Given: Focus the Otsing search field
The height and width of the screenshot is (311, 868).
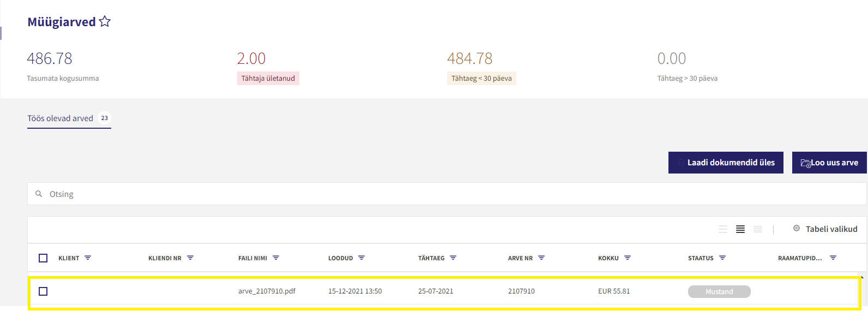Looking at the screenshot, I should pyautogui.click(x=447, y=194).
